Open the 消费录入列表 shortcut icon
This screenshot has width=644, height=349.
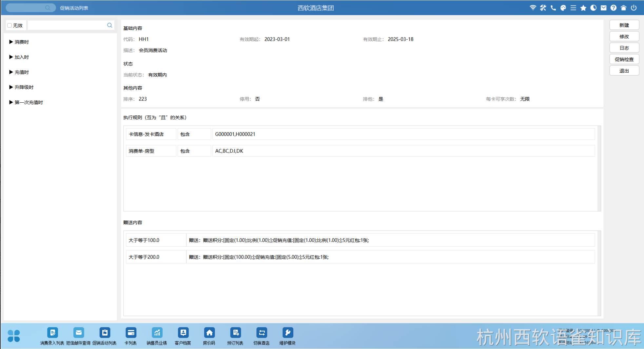click(x=52, y=333)
